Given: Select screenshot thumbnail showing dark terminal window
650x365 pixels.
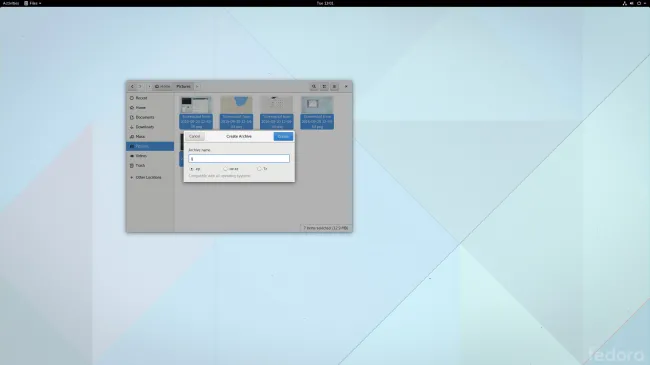Looking at the screenshot, I should click(196, 105).
